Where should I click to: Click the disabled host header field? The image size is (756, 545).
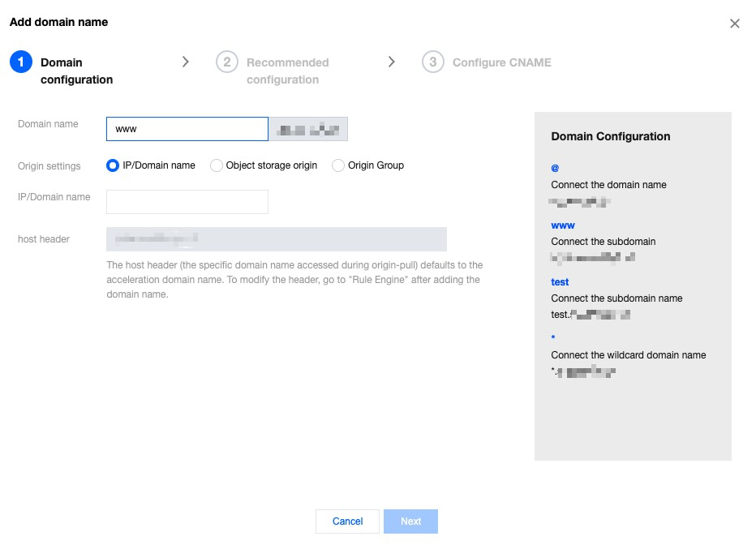coord(276,239)
